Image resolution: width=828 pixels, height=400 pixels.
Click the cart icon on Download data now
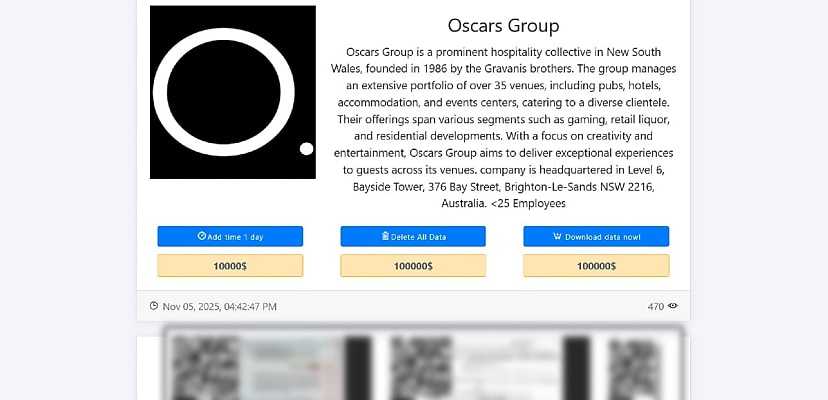point(557,236)
